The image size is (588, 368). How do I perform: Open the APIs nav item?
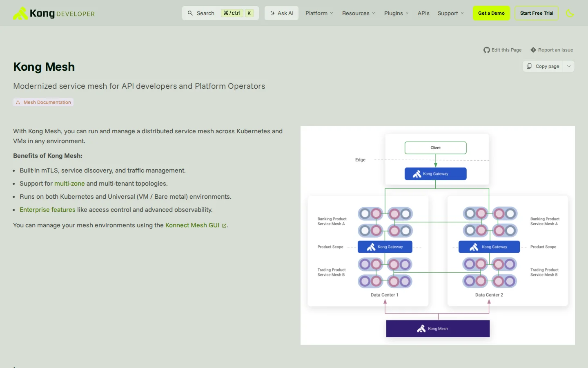tap(423, 13)
